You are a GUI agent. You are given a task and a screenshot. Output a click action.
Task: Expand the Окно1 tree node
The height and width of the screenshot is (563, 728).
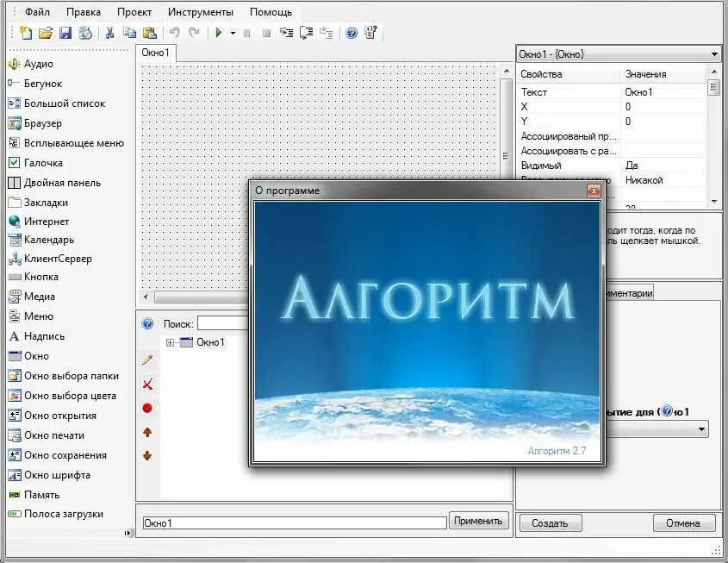[x=170, y=343]
